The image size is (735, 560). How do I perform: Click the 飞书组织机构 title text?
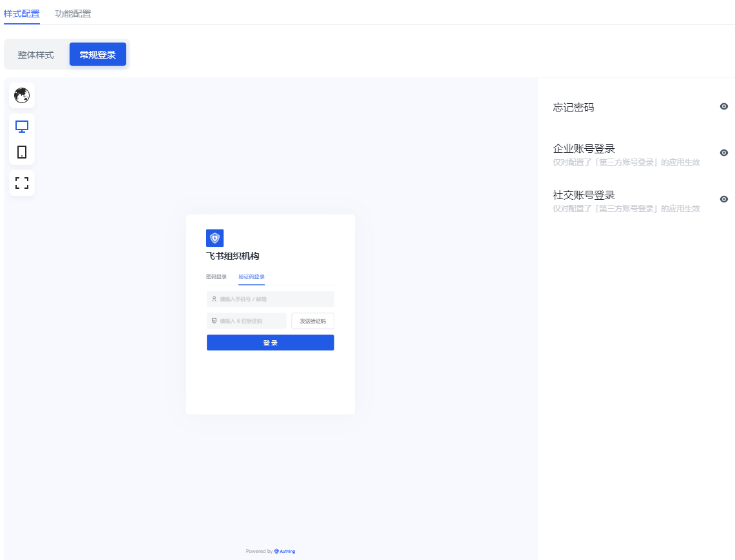233,256
